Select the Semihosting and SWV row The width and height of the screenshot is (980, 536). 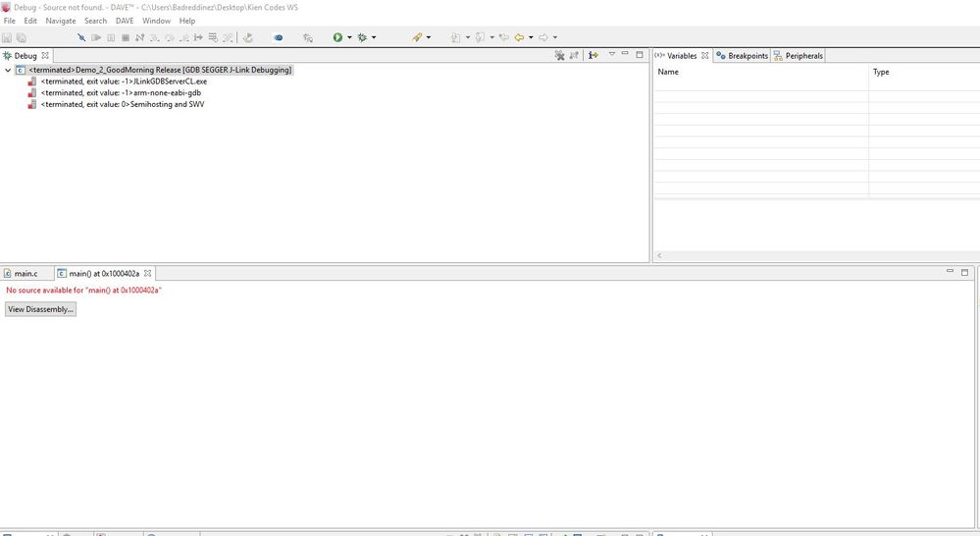117,104
